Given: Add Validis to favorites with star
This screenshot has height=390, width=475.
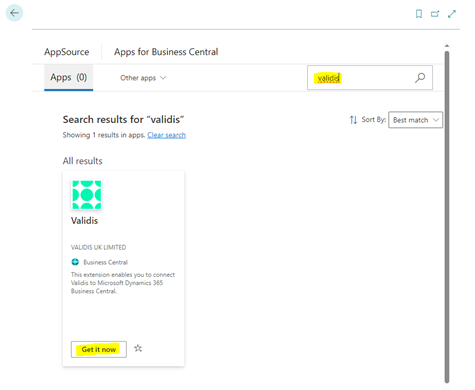Looking at the screenshot, I should pyautogui.click(x=138, y=349).
